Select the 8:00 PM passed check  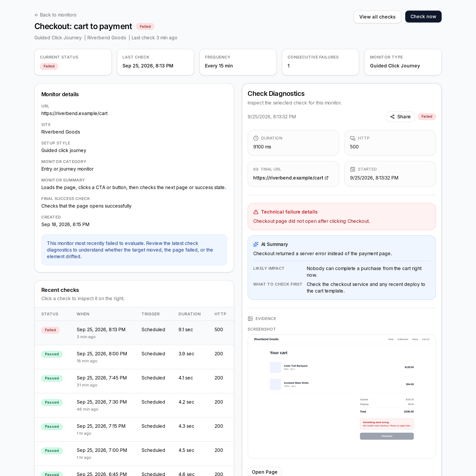click(x=134, y=357)
